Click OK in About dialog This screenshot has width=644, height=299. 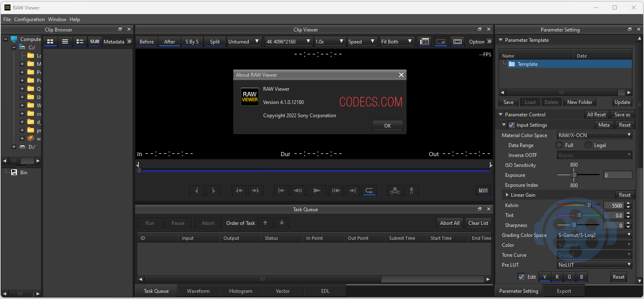(387, 125)
